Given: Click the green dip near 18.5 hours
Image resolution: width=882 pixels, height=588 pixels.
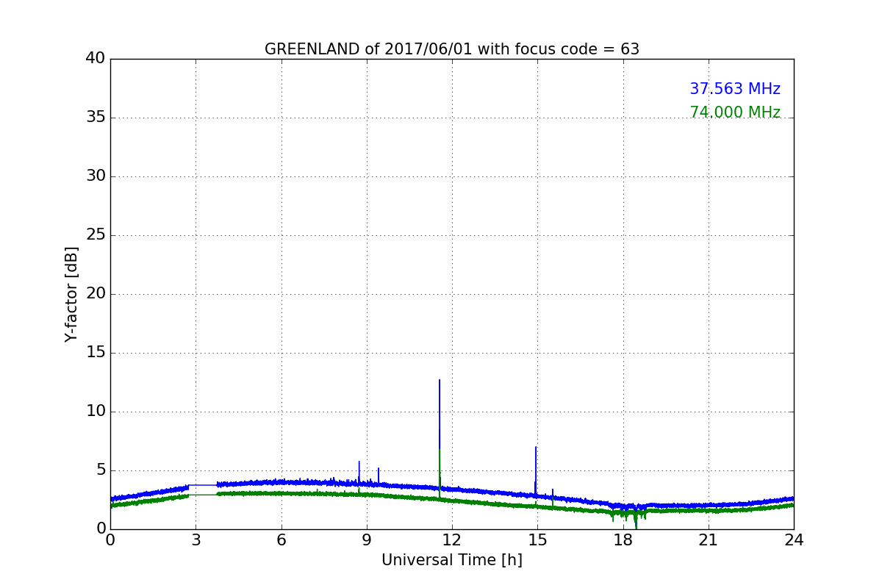Looking at the screenshot, I should 636,521.
